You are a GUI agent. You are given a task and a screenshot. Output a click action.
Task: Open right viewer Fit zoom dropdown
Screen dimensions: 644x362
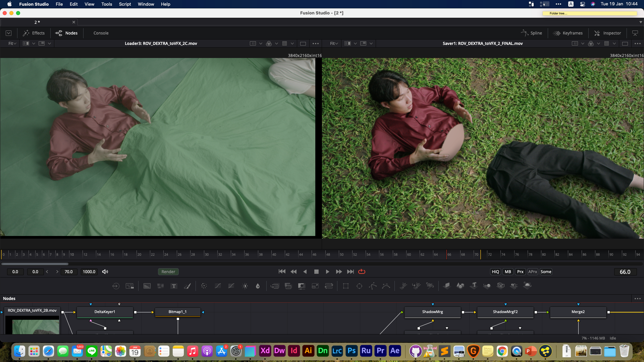point(334,44)
